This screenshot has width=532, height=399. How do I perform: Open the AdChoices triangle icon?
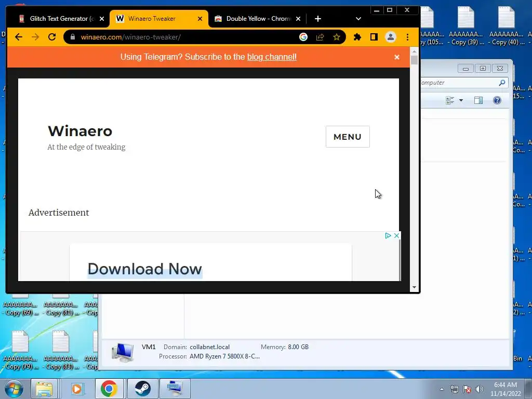[388, 235]
